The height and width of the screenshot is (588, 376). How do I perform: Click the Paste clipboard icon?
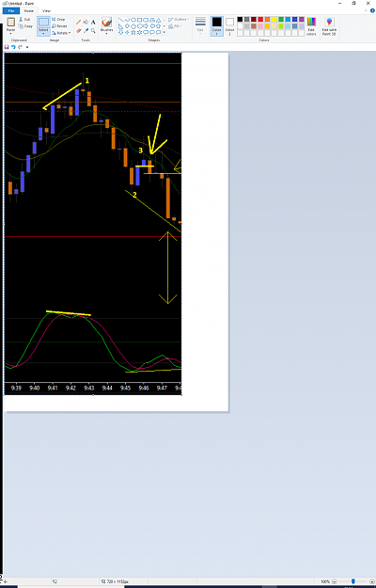tap(11, 22)
